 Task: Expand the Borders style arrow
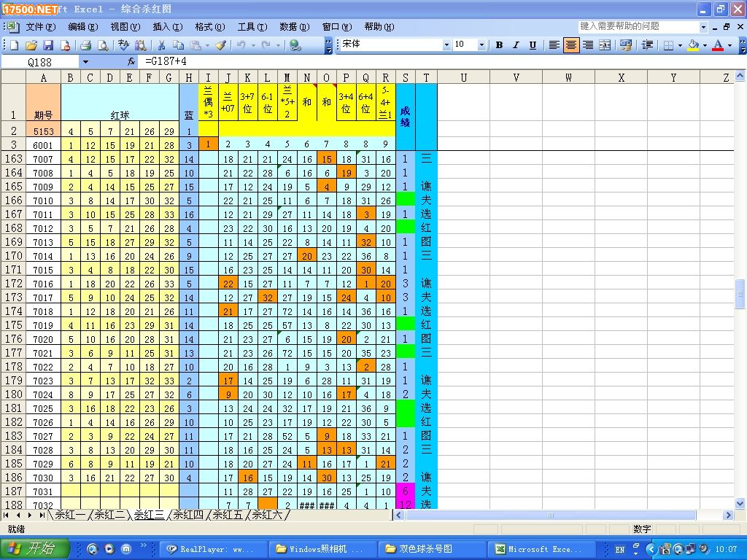coord(680,45)
